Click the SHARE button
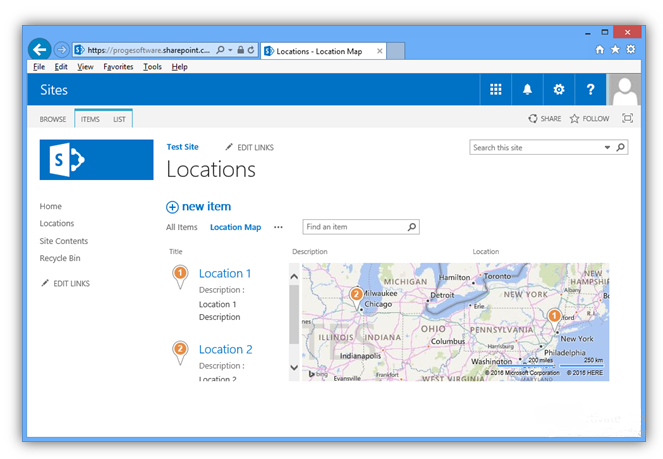Viewport: 663px width, 459px height. click(545, 119)
